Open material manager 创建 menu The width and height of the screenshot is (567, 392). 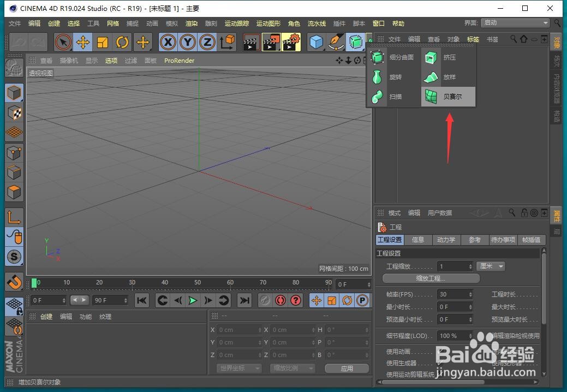[x=46, y=317]
